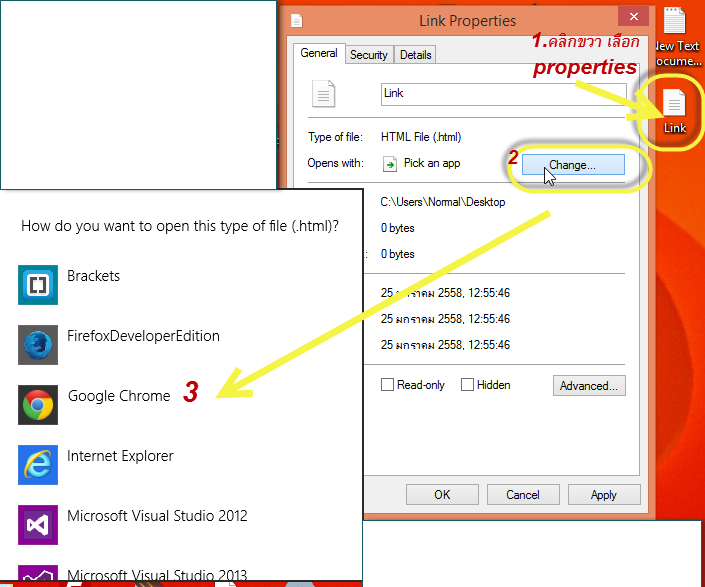The width and height of the screenshot is (705, 587).
Task: Click Microsoft Visual Studio 2012 label
Action: (157, 516)
